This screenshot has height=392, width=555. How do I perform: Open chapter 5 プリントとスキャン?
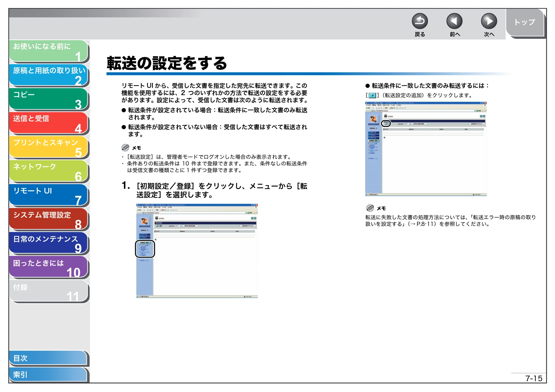click(49, 147)
